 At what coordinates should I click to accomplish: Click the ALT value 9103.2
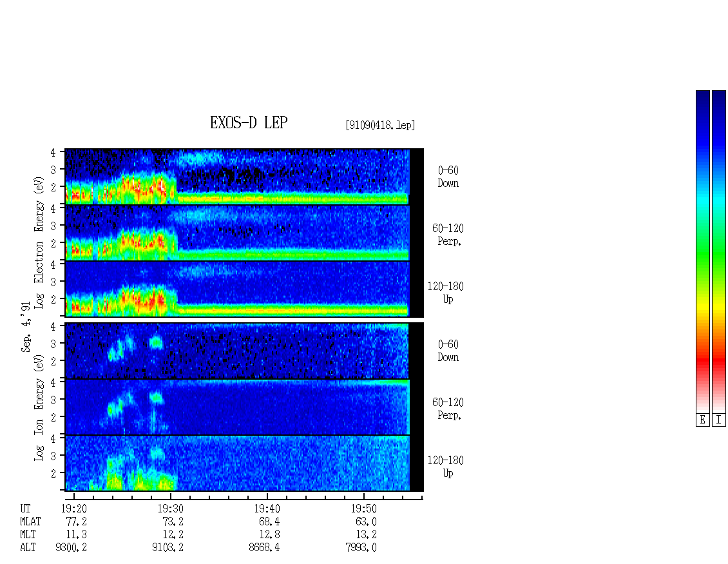pos(168,548)
